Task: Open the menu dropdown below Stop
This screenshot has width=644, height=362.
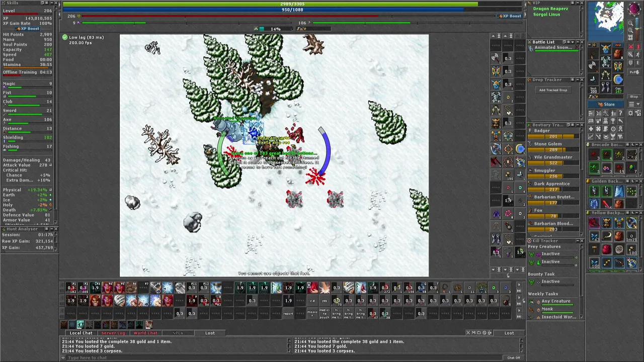Action: click(634, 104)
